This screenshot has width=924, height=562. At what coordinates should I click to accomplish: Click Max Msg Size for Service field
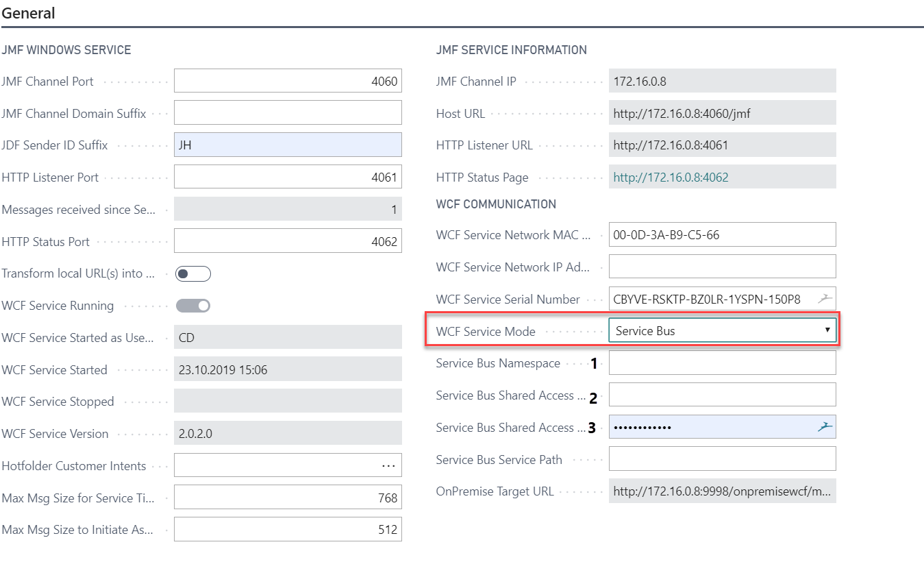tap(288, 498)
